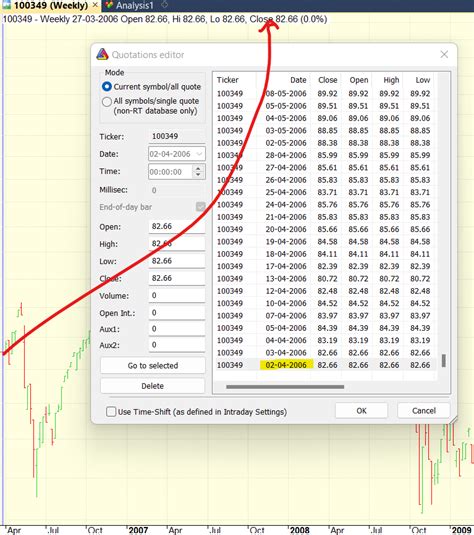The height and width of the screenshot is (535, 474).
Task: Select the 13-04-2006 quote row
Action: 325,278
